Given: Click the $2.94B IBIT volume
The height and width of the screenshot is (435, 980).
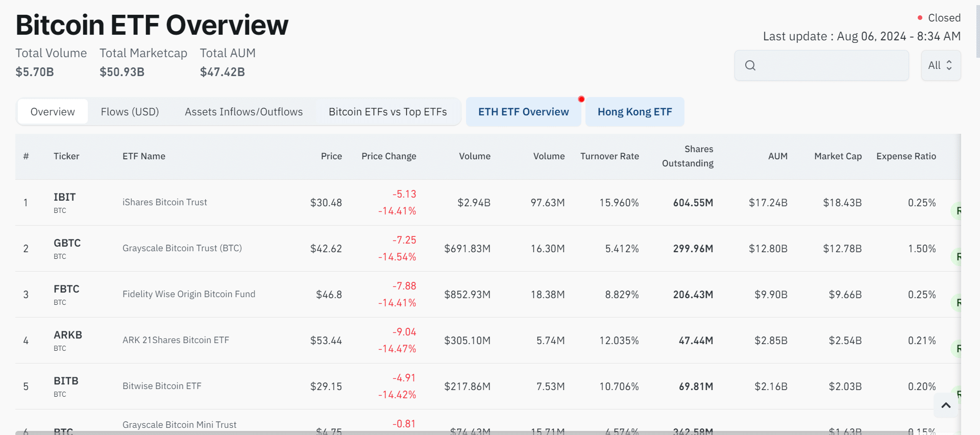Looking at the screenshot, I should (x=474, y=203).
